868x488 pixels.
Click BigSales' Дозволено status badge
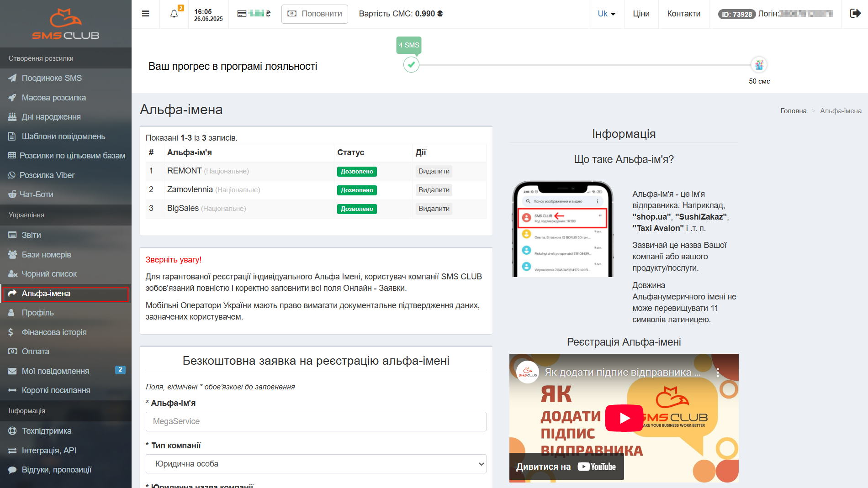357,209
